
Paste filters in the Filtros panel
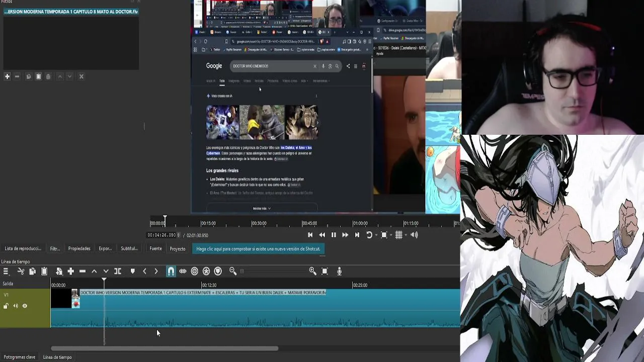coord(38,76)
